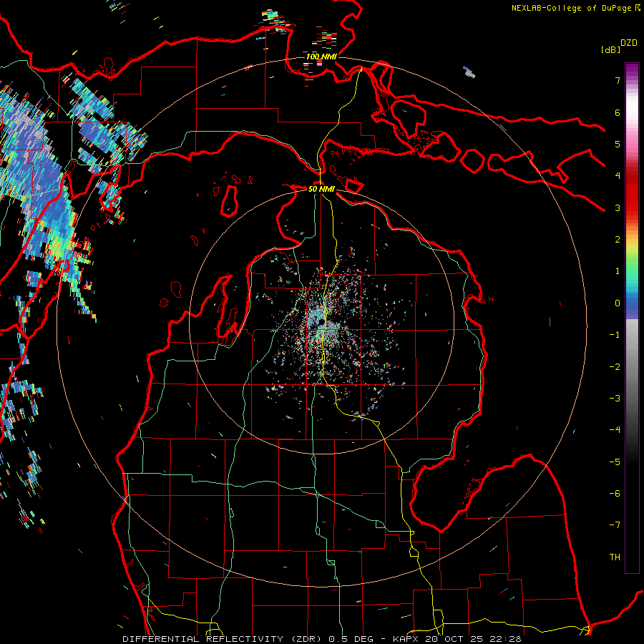The height and width of the screenshot is (644, 644).
Task: Click the positive 2 scale value
Action: click(x=618, y=240)
